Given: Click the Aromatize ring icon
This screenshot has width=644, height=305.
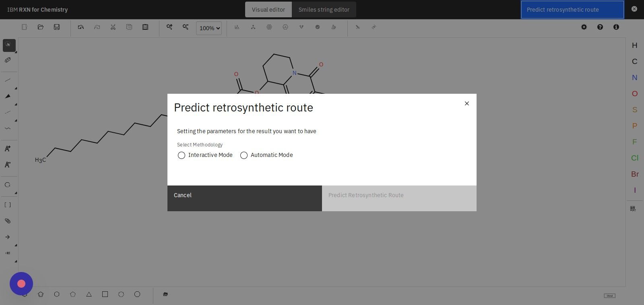Looking at the screenshot, I should [269, 27].
